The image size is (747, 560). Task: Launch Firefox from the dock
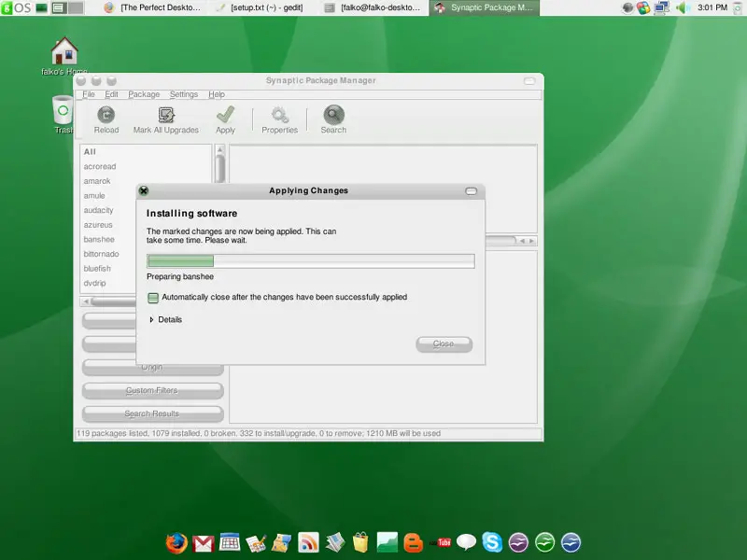tap(176, 543)
